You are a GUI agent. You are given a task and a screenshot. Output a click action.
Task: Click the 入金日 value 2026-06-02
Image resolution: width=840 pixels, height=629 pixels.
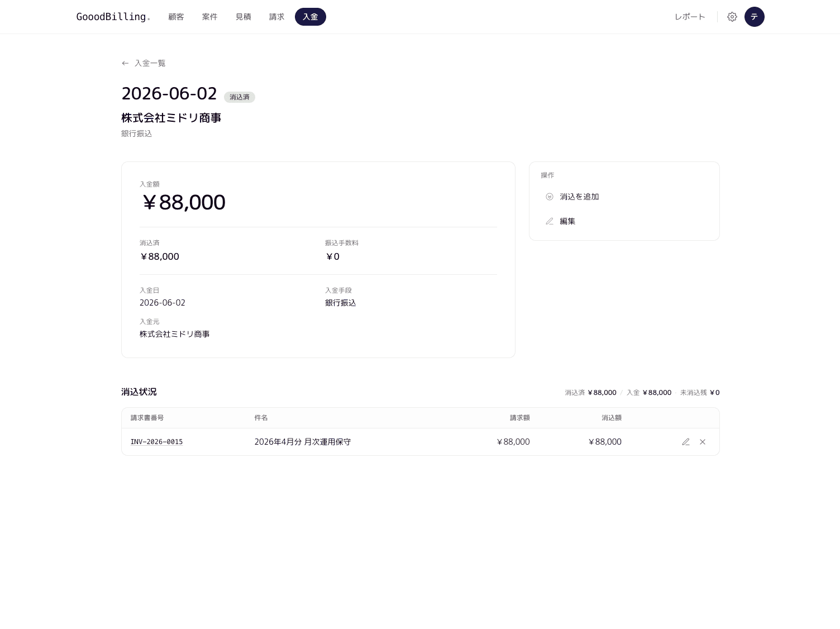163,303
